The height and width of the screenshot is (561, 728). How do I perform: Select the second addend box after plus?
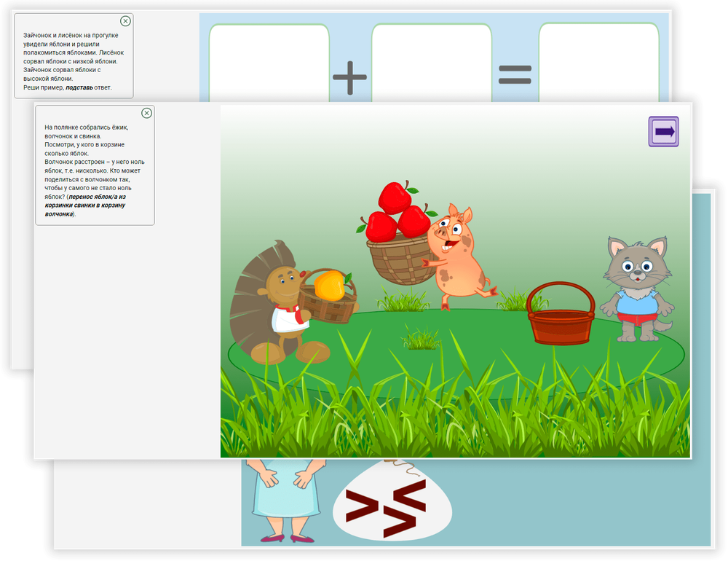[431, 62]
